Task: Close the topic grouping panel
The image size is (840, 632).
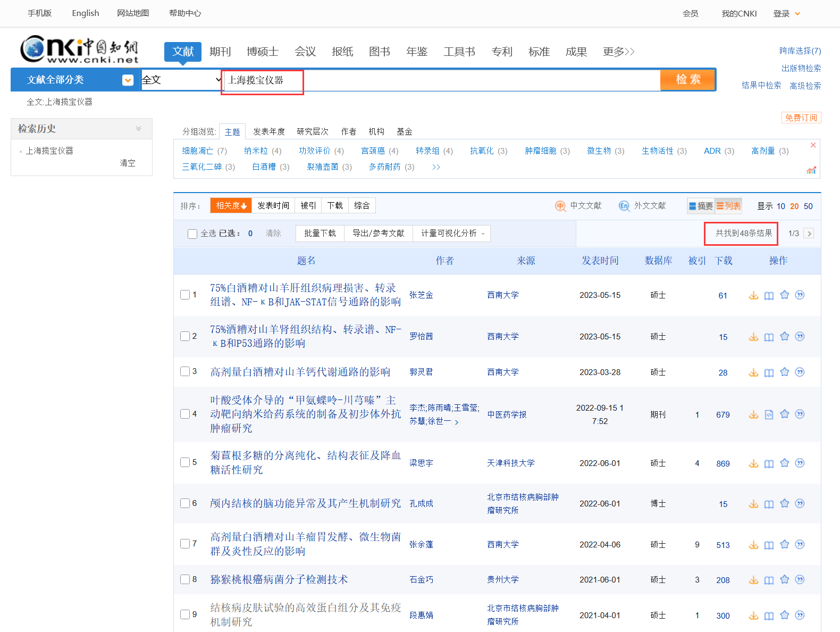Action: pos(813,145)
